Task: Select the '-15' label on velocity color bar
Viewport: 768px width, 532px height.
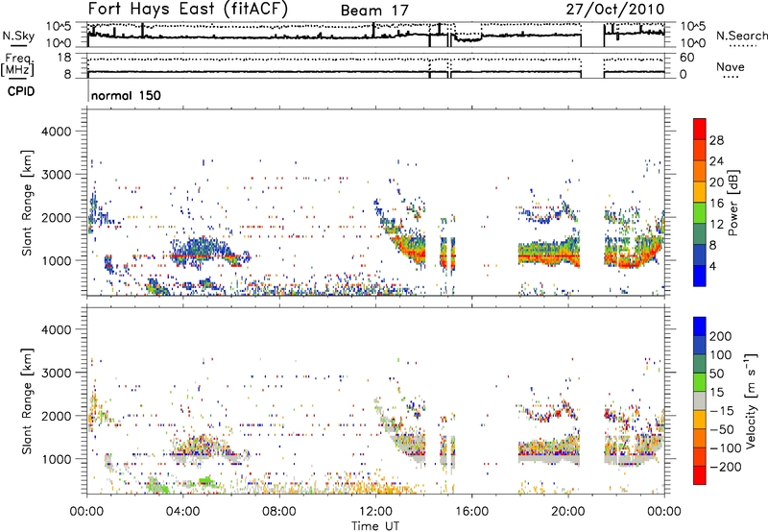Action: click(x=722, y=410)
